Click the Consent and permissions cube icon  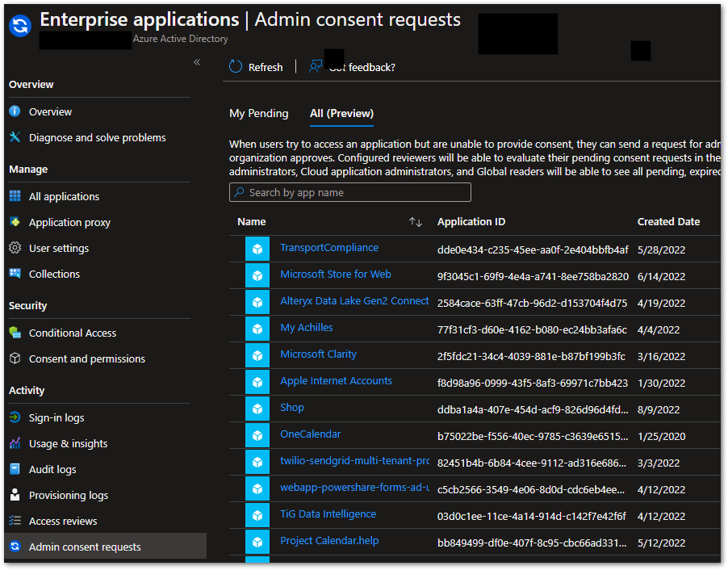coord(15,358)
